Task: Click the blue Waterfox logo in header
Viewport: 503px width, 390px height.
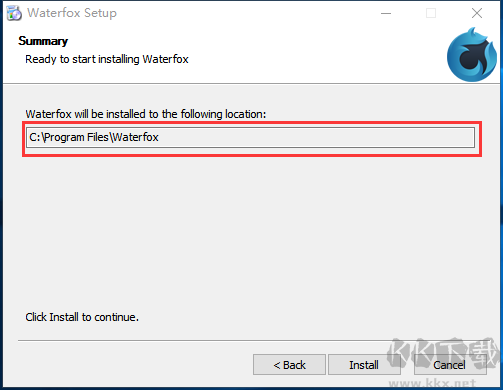Action: 471,55
